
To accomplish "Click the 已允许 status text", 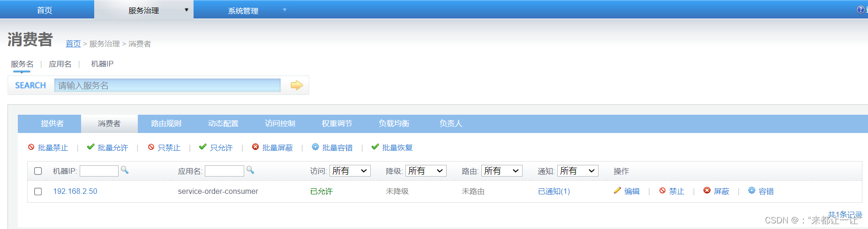I will tap(322, 192).
